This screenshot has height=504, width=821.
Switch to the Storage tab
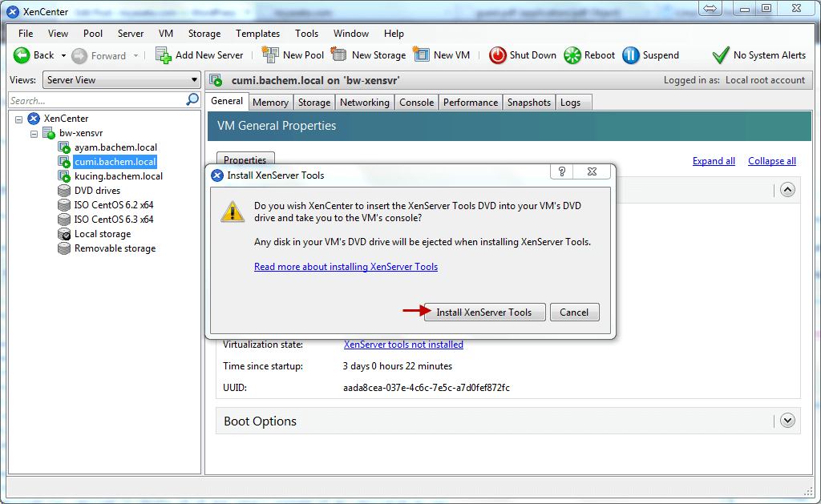[x=314, y=103]
